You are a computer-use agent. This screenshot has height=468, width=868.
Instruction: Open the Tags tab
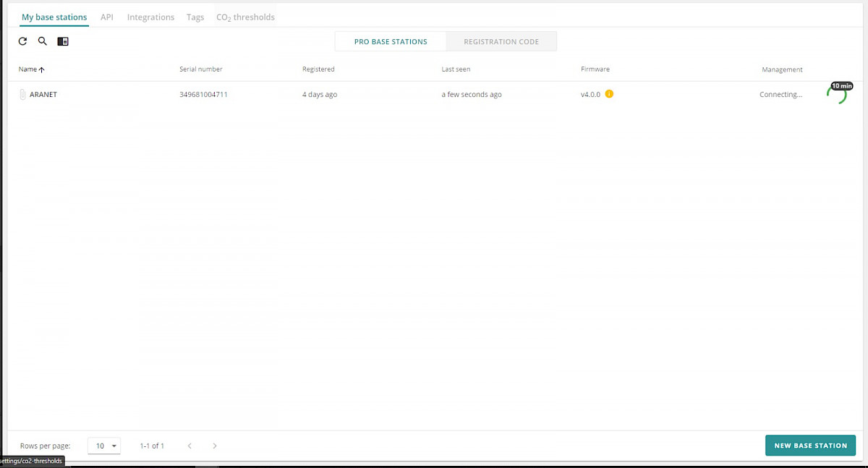[195, 17]
